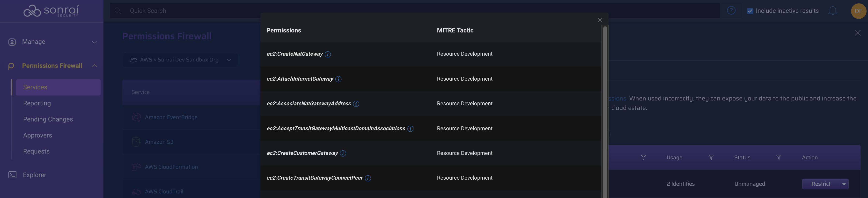Open the Restrict button dropdown arrow

pyautogui.click(x=844, y=184)
